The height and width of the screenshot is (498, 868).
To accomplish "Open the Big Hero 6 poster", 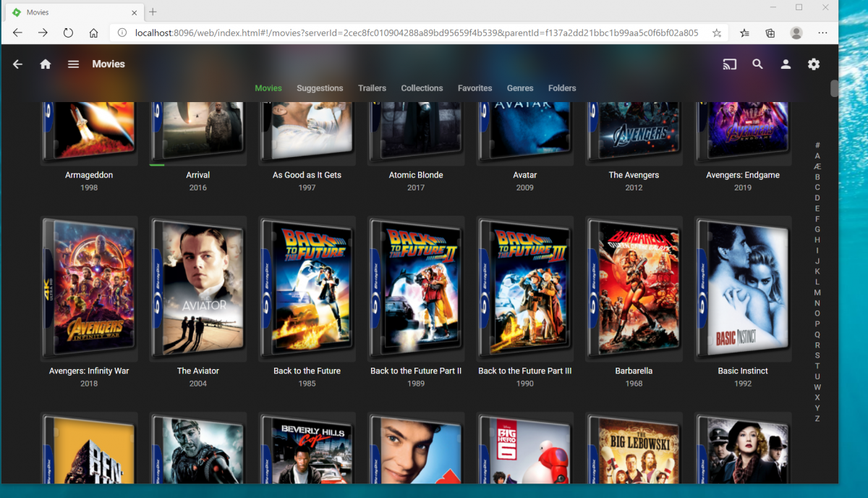I will click(525, 448).
